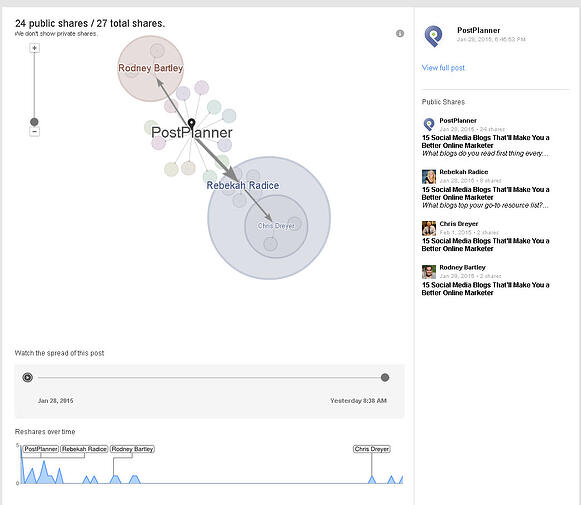The image size is (581, 505).
Task: Open the Rebekah Radice name in the Public Shares list
Action: click(464, 172)
